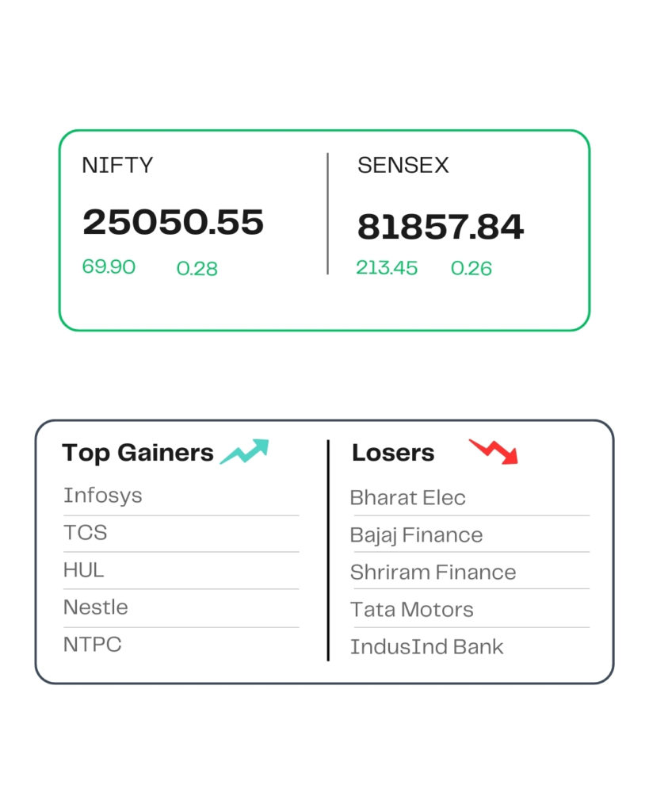
Task: Open HUL stock entry
Action: pos(83,569)
